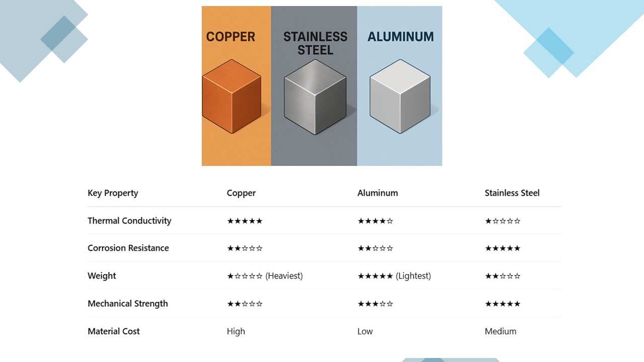Click the "Medium" material cost value
Viewport: 644px width, 362px height.
(x=500, y=331)
